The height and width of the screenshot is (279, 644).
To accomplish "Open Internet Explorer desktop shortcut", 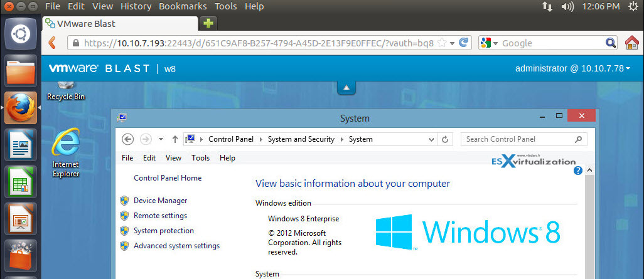I will click(x=66, y=152).
